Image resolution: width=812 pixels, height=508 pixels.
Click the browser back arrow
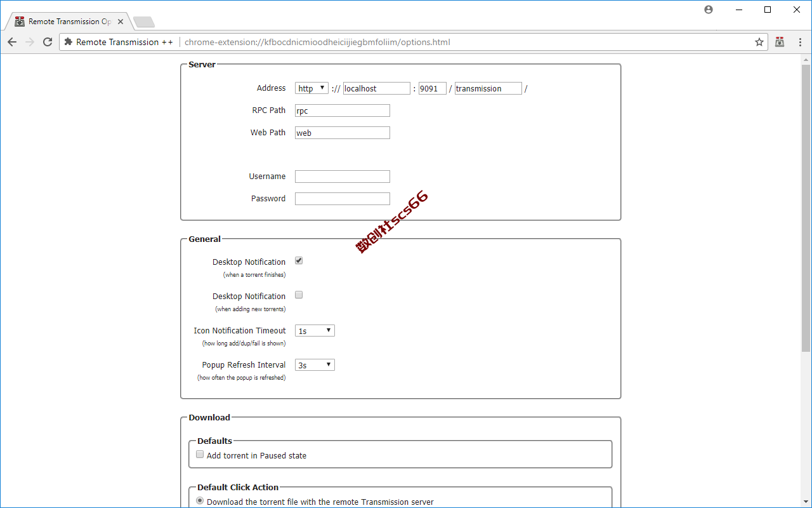click(12, 42)
